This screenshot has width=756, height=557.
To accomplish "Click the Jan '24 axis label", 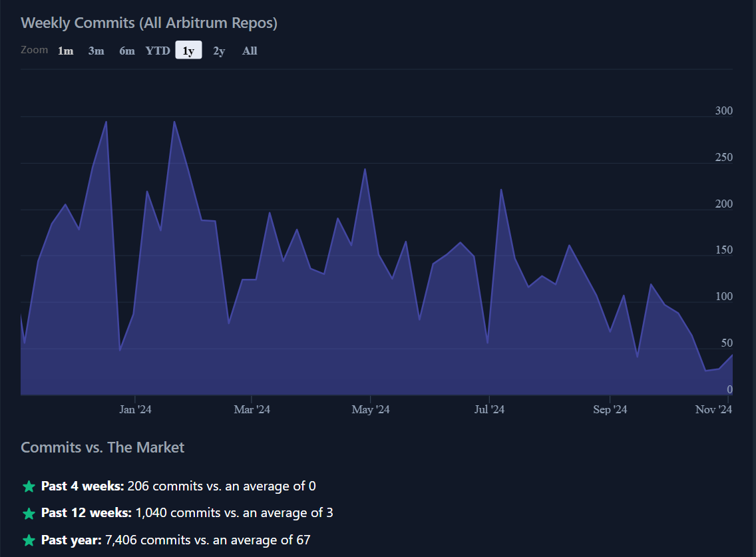I will pyautogui.click(x=135, y=409).
